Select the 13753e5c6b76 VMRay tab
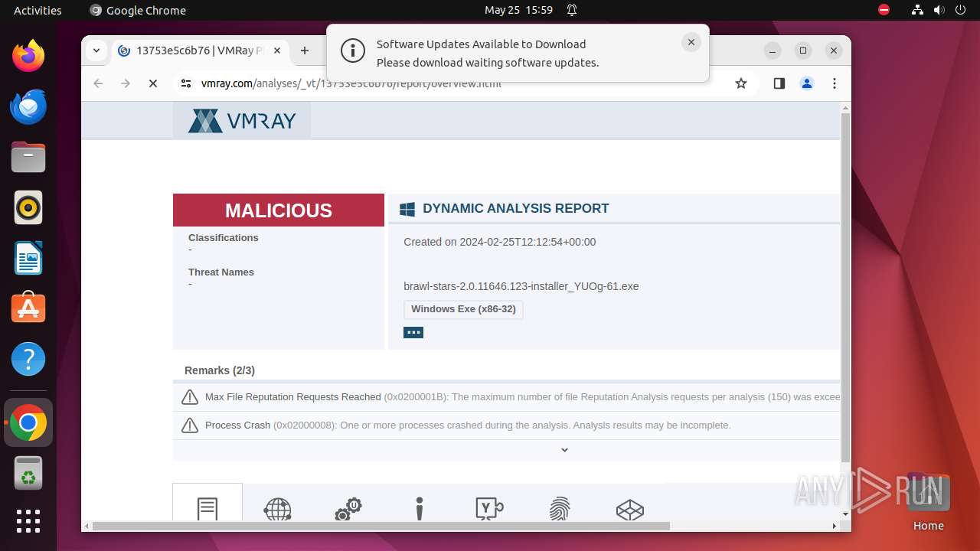 (x=199, y=51)
